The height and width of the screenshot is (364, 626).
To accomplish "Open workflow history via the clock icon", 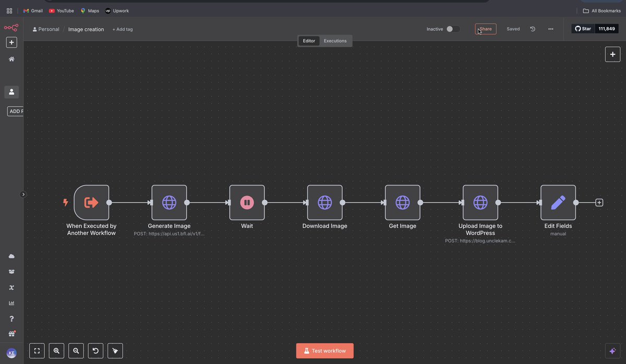I will pos(532,29).
